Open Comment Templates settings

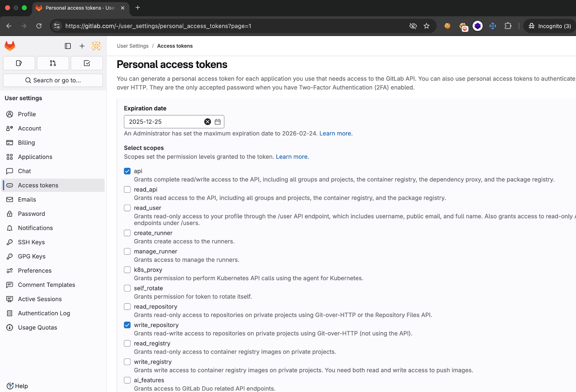(x=53, y=285)
